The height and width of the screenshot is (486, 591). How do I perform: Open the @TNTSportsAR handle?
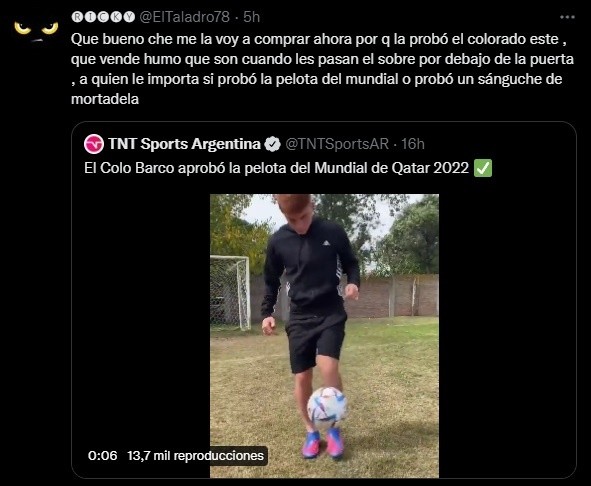click(337, 144)
